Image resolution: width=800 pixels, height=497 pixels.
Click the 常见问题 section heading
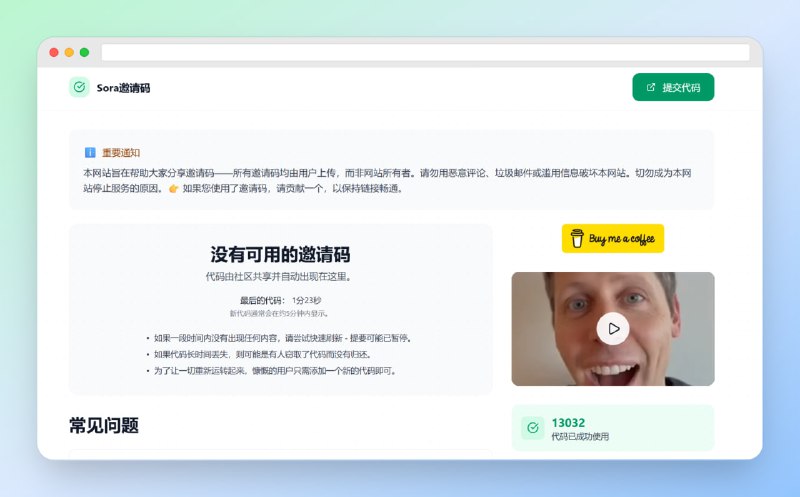click(x=104, y=426)
